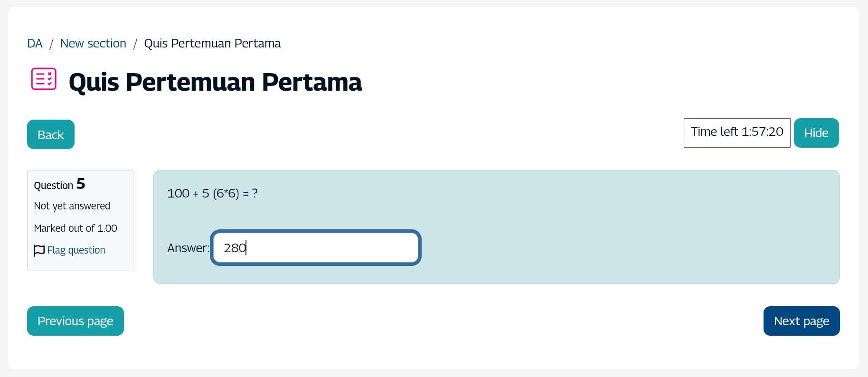Click the pink quiz activity icon

pos(44,79)
